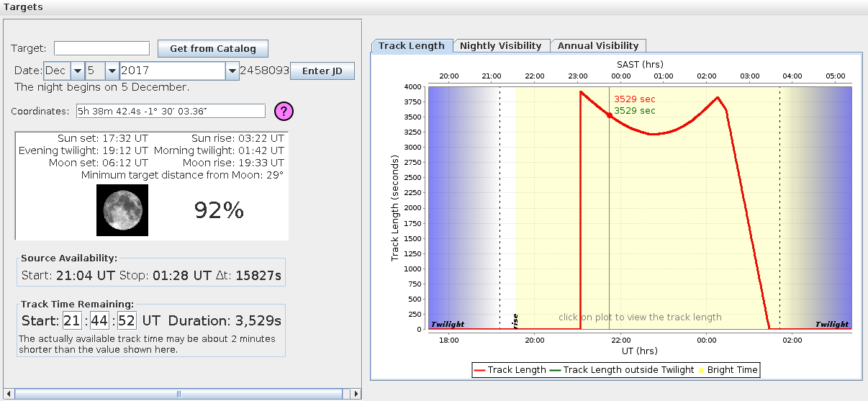The width and height of the screenshot is (868, 401).
Task: Open the year combo box showing 2017
Action: pyautogui.click(x=231, y=71)
